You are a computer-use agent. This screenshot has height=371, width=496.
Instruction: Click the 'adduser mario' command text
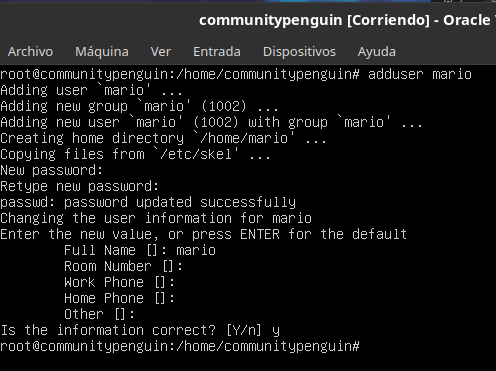click(x=420, y=74)
